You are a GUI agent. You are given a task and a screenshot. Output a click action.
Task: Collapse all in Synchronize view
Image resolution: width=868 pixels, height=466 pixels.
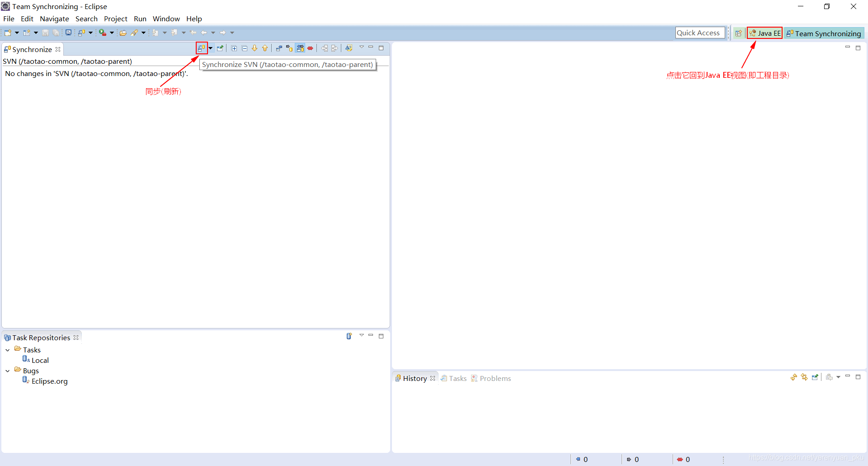(245, 48)
